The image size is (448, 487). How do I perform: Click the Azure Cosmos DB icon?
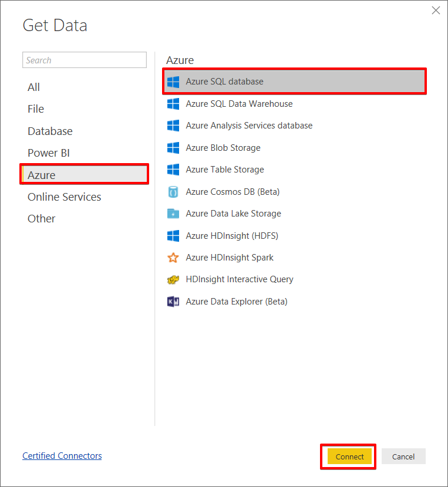173,192
